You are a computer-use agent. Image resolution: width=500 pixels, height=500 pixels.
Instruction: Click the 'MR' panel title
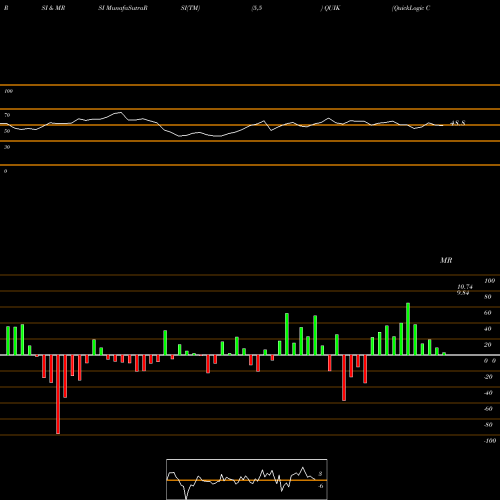446,260
